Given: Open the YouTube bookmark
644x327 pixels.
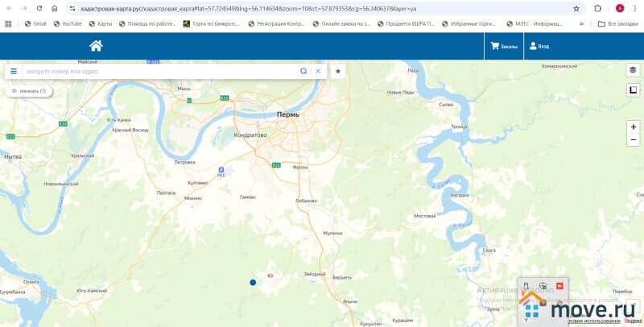Looking at the screenshot, I should tap(68, 23).
